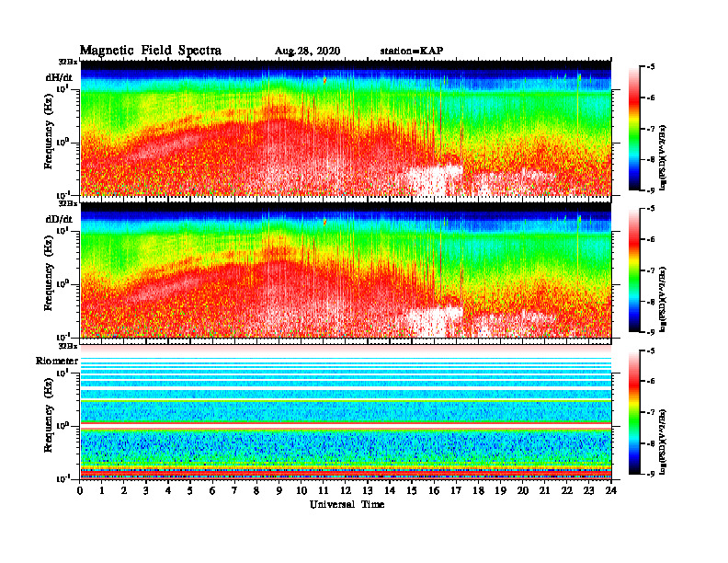Screen dimensions: 728x563
Task: Click the "station=KAP" label
Action: tap(412, 51)
